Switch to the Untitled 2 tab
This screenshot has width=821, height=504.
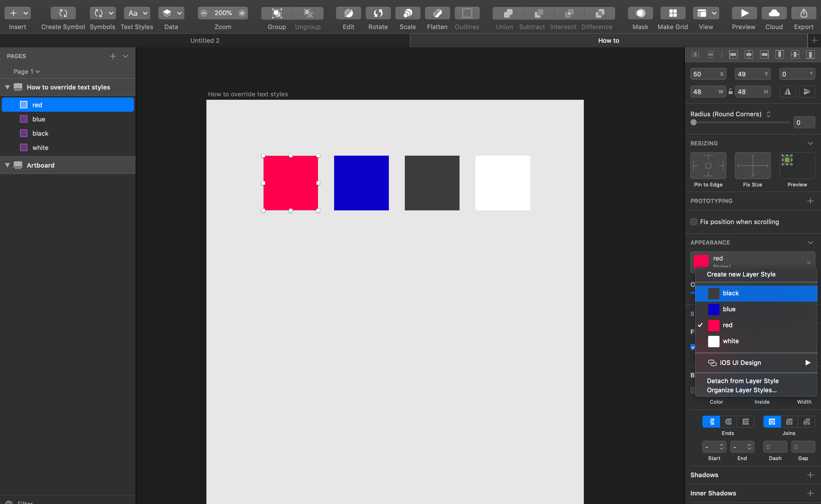click(205, 40)
